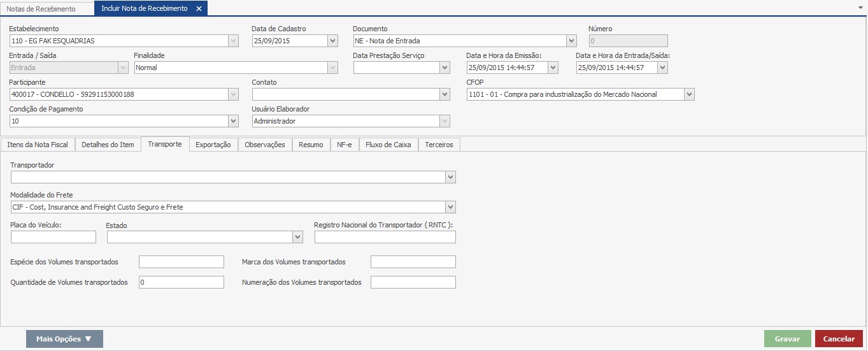
Task: Open the Estado dropdown arrow
Action: coord(297,237)
